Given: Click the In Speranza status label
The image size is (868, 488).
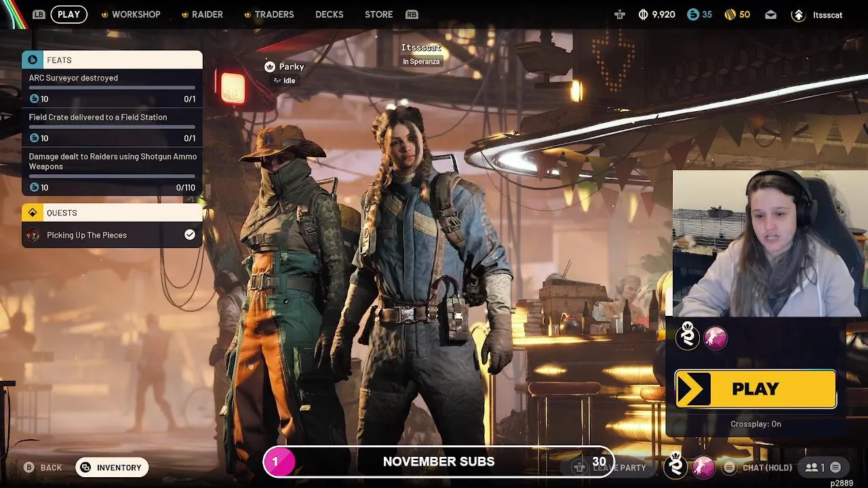Looking at the screenshot, I should coord(421,62).
